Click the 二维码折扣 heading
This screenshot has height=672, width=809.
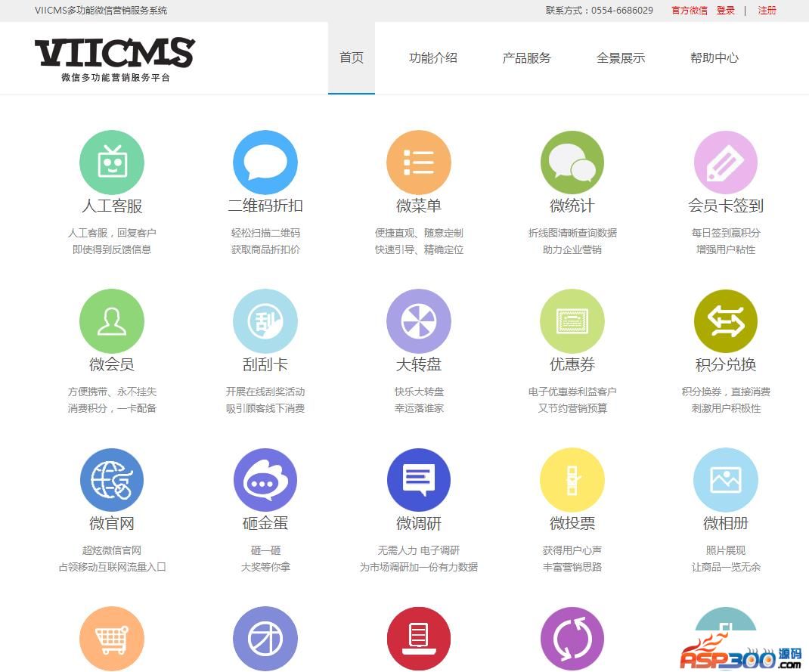coord(265,206)
